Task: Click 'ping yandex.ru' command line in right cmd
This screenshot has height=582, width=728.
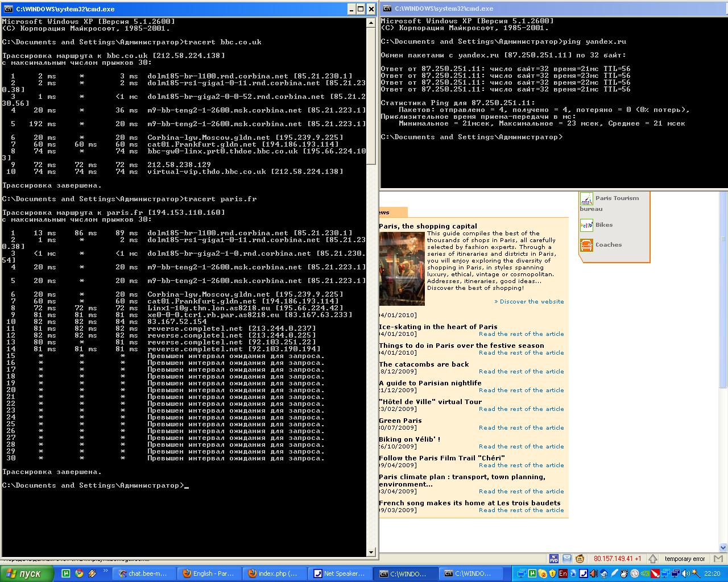Action: (x=594, y=41)
